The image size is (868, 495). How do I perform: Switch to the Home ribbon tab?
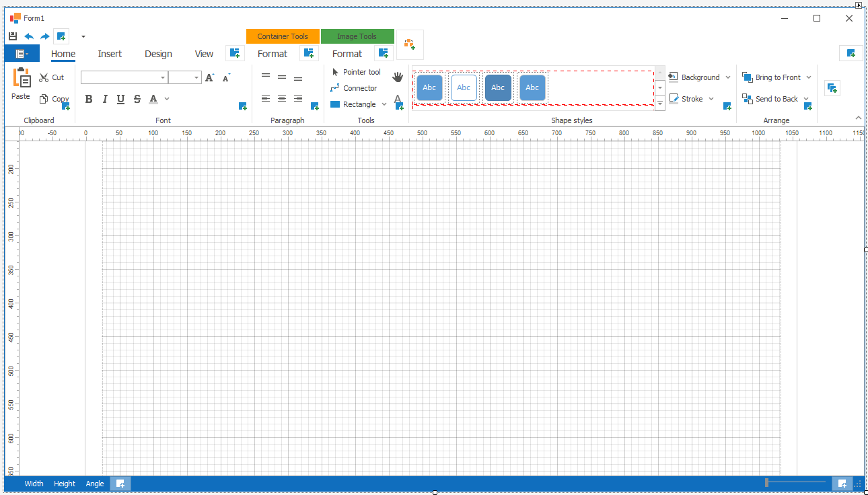[x=63, y=54]
